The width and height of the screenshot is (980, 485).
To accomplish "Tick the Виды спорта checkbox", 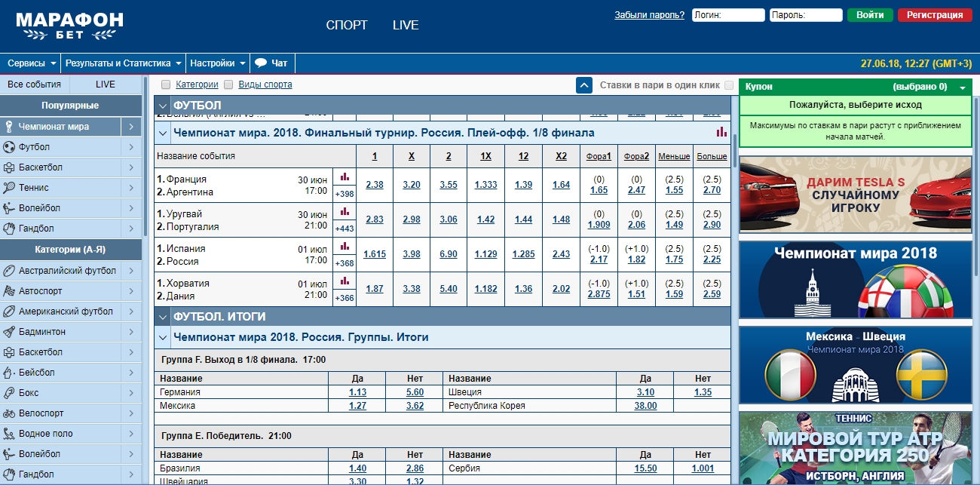I will tap(228, 85).
